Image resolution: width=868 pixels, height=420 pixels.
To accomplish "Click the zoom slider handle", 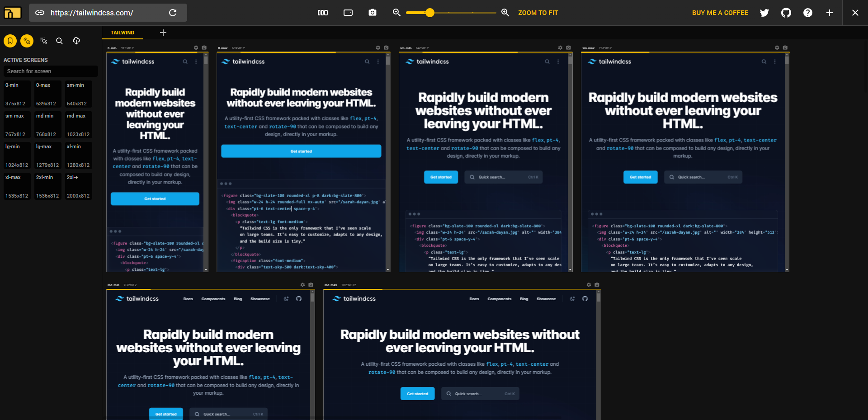I will tap(430, 13).
